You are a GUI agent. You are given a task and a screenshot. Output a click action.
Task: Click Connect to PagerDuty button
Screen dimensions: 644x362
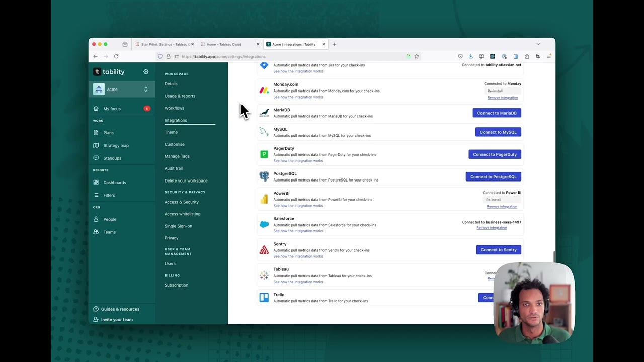tap(495, 154)
